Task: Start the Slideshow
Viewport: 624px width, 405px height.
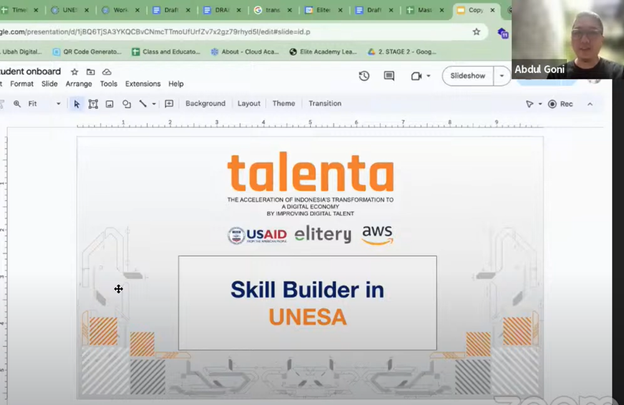Action: pyautogui.click(x=468, y=76)
